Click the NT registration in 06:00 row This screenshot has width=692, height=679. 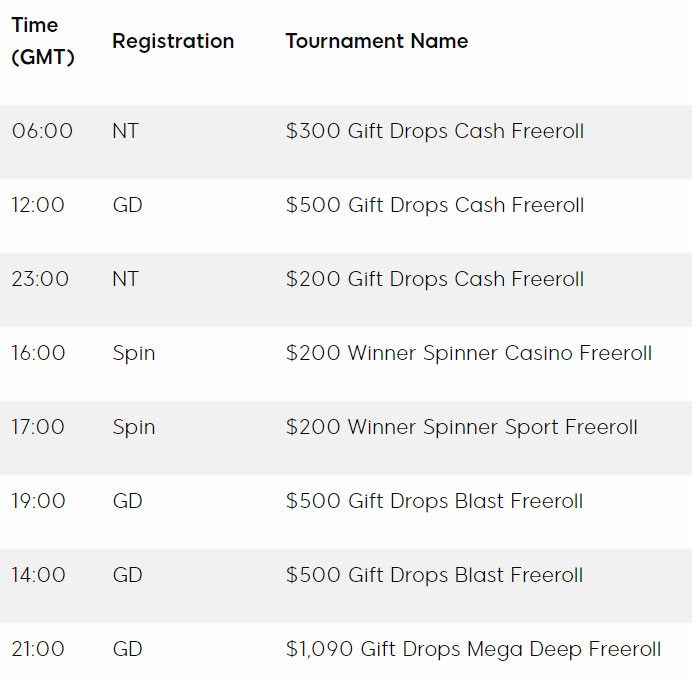click(x=126, y=131)
